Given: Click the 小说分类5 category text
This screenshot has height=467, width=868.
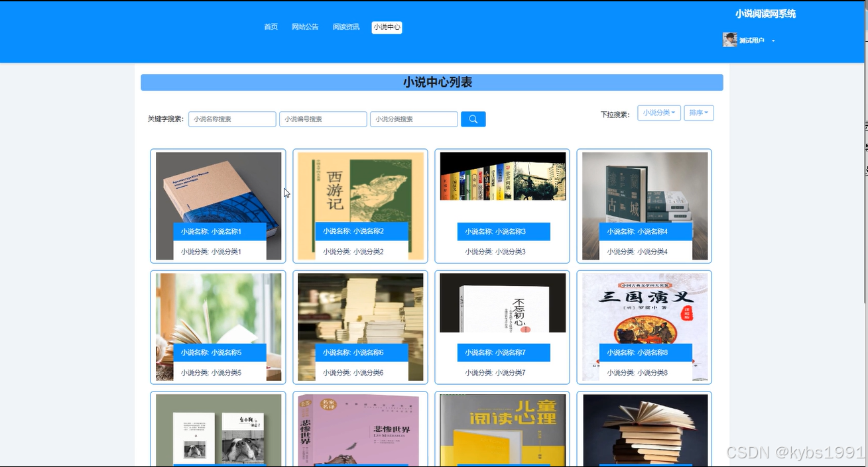Looking at the screenshot, I should [212, 373].
